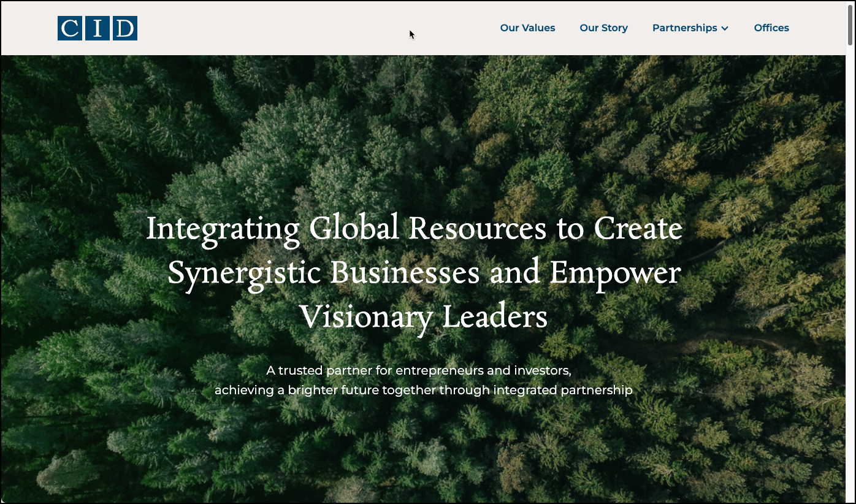Image resolution: width=856 pixels, height=504 pixels.
Task: Go to Our Story section
Action: pos(603,28)
